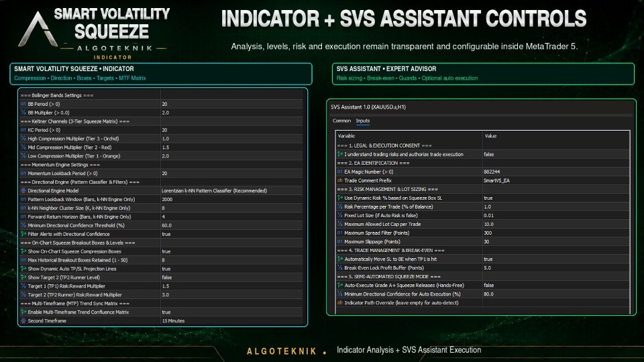Click the enum icon beside Second Timeframe
This screenshot has height=362, width=644.
(23, 320)
